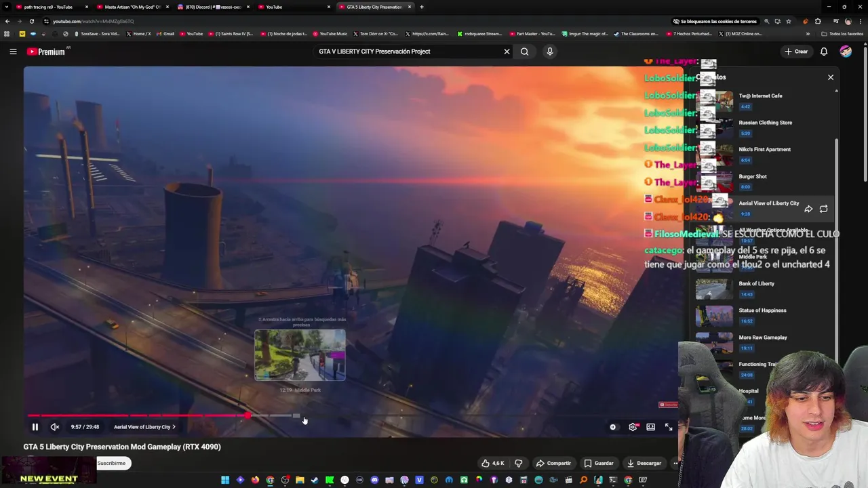The image size is (868, 488).
Task: Enter fullscreen mode
Action: click(x=669, y=427)
